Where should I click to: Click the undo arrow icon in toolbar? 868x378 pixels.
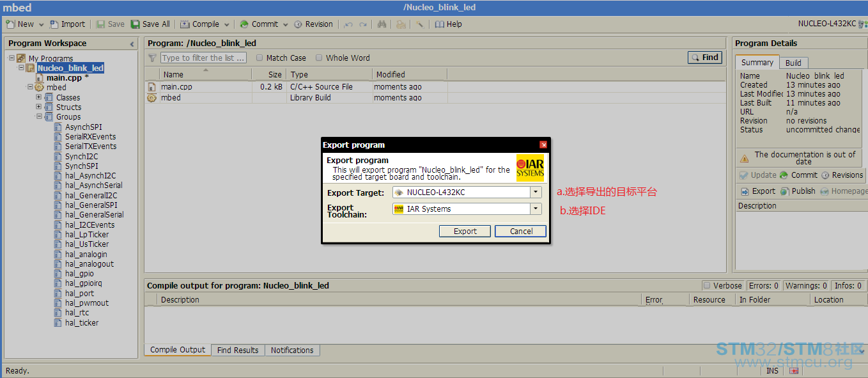[x=348, y=24]
